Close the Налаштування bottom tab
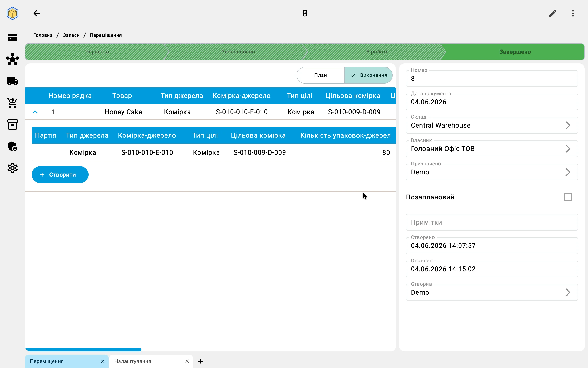This screenshot has height=368, width=588. pos(187,361)
